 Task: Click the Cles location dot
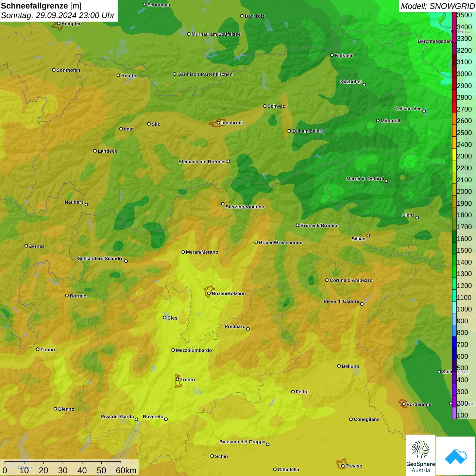pos(165,318)
